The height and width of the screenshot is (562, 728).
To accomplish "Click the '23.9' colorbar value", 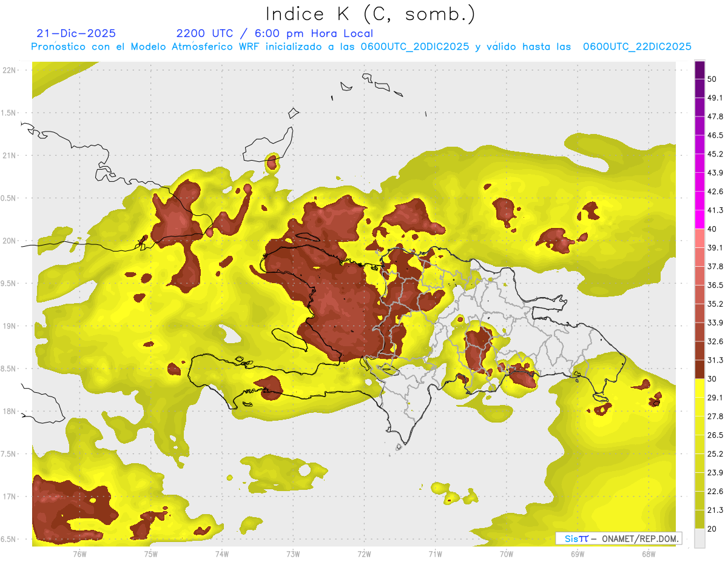I will point(715,473).
